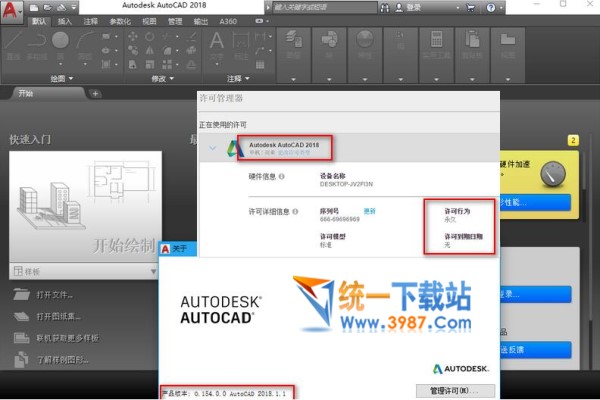Select the Array tool in the Modify panel
600x400 pixels.
pos(167,64)
